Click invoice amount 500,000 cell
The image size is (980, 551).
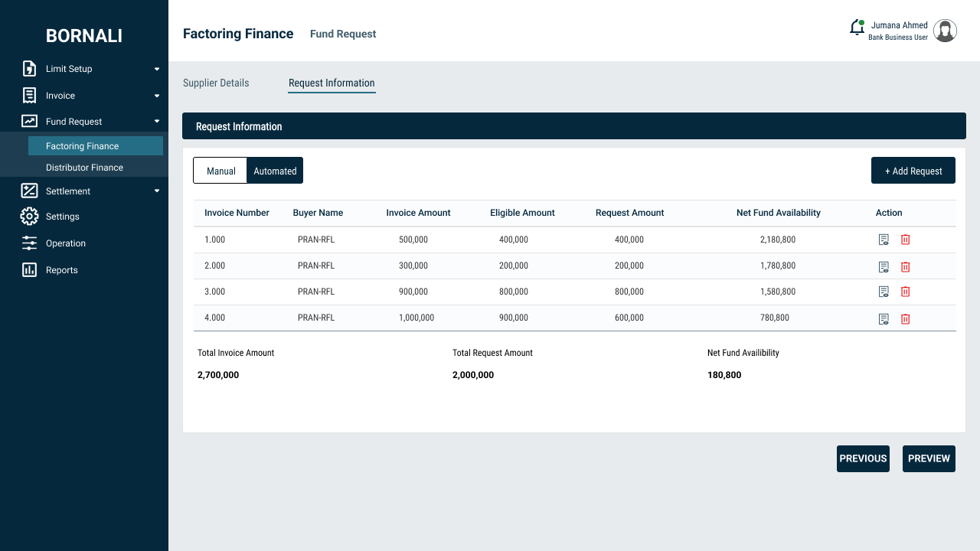coord(413,240)
